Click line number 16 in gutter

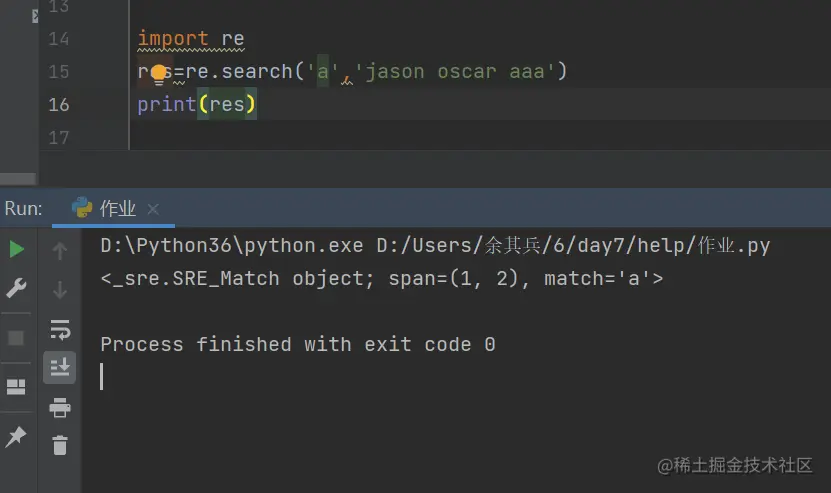tap(59, 104)
